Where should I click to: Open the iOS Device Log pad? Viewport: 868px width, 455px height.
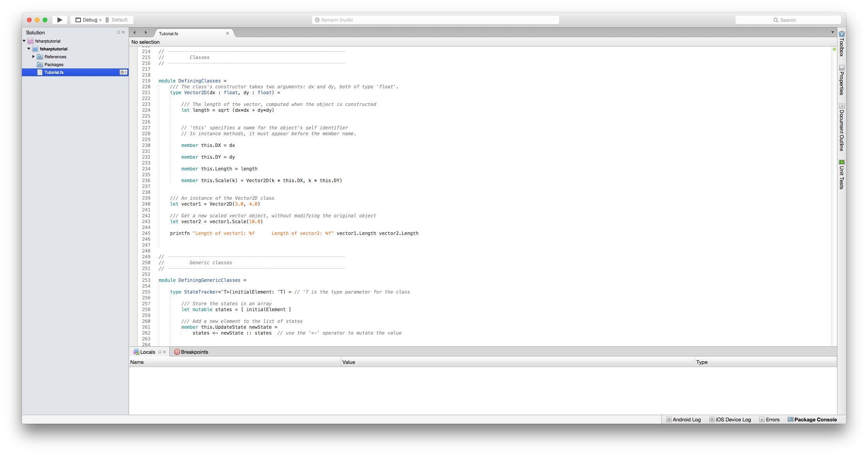click(730, 420)
